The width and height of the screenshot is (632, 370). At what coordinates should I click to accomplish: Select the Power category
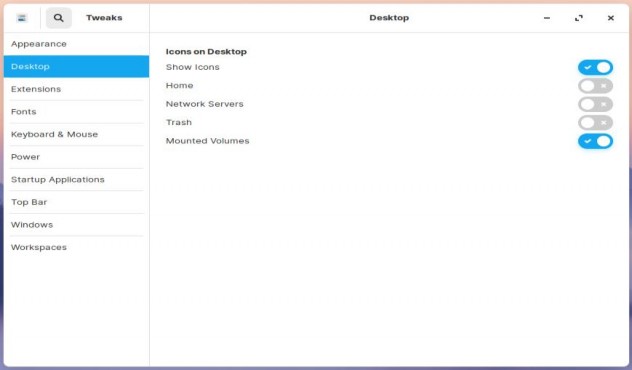pos(77,157)
